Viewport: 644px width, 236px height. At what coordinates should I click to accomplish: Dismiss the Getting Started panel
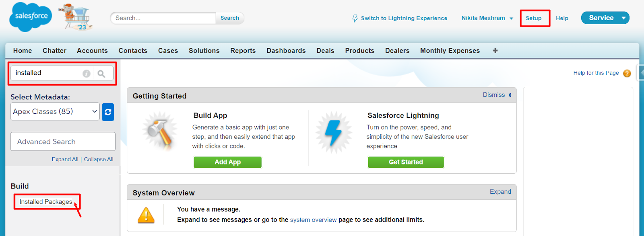[x=494, y=95]
